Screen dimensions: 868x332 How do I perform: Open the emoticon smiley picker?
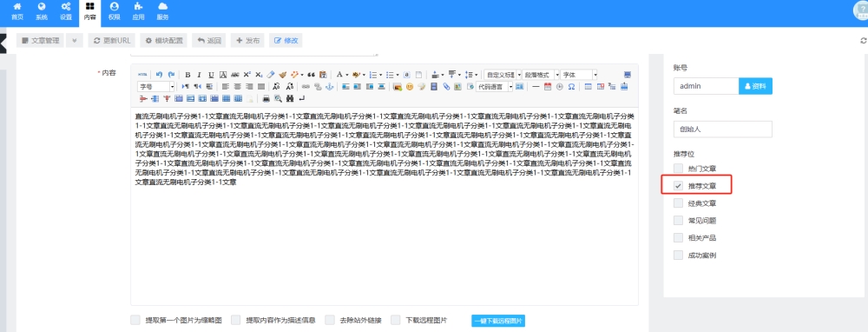410,86
